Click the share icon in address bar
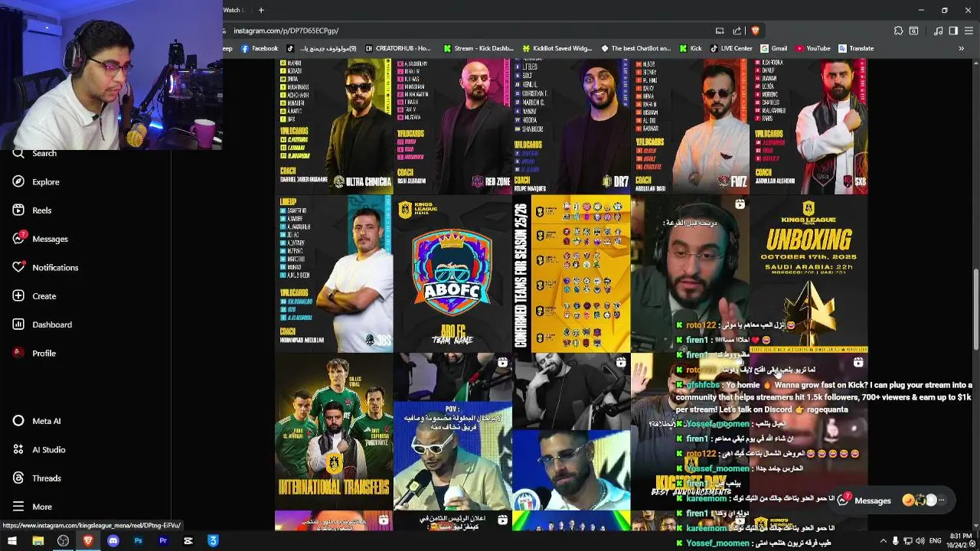 [x=737, y=31]
